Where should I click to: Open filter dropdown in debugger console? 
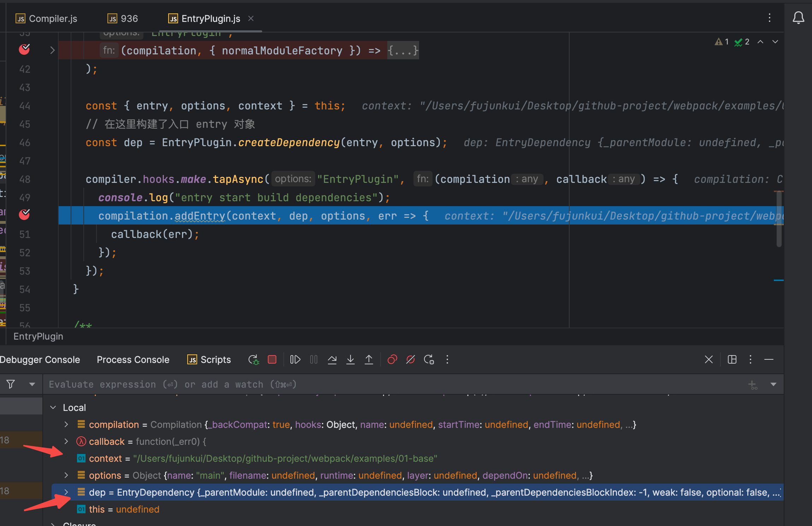click(x=32, y=384)
